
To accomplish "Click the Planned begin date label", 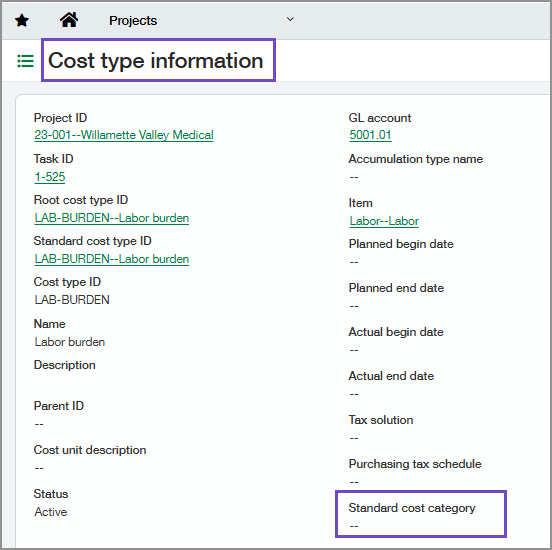I will pyautogui.click(x=401, y=244).
